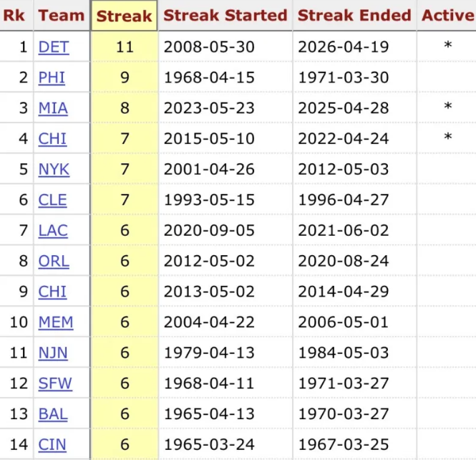Open the CLE team link
The image size is (476, 460).
[x=52, y=200]
